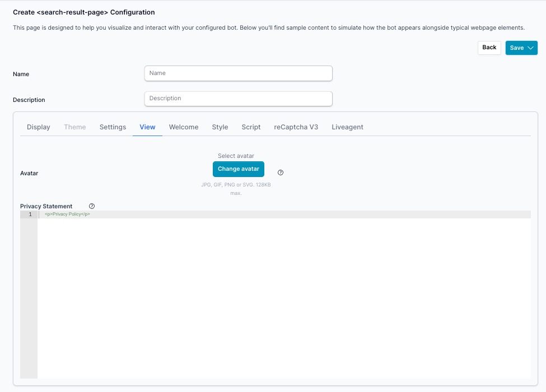Click the help icon next to Change avatar

pyautogui.click(x=281, y=172)
